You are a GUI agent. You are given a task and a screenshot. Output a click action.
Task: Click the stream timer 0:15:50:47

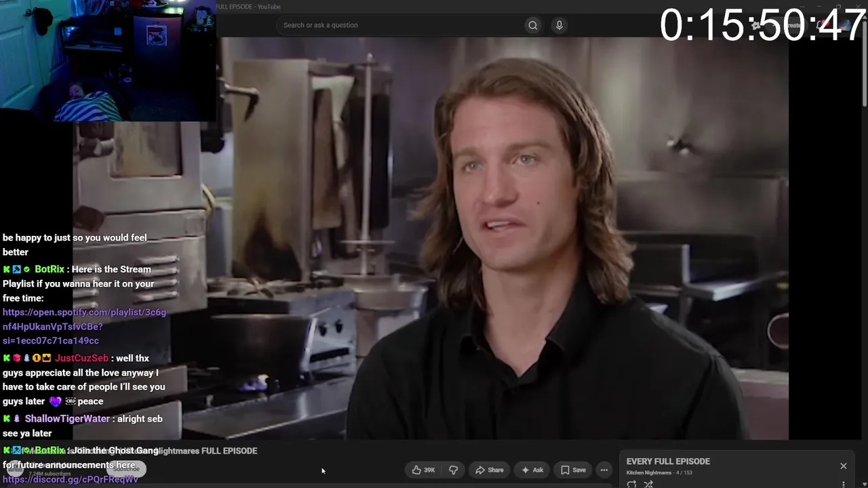763,26
